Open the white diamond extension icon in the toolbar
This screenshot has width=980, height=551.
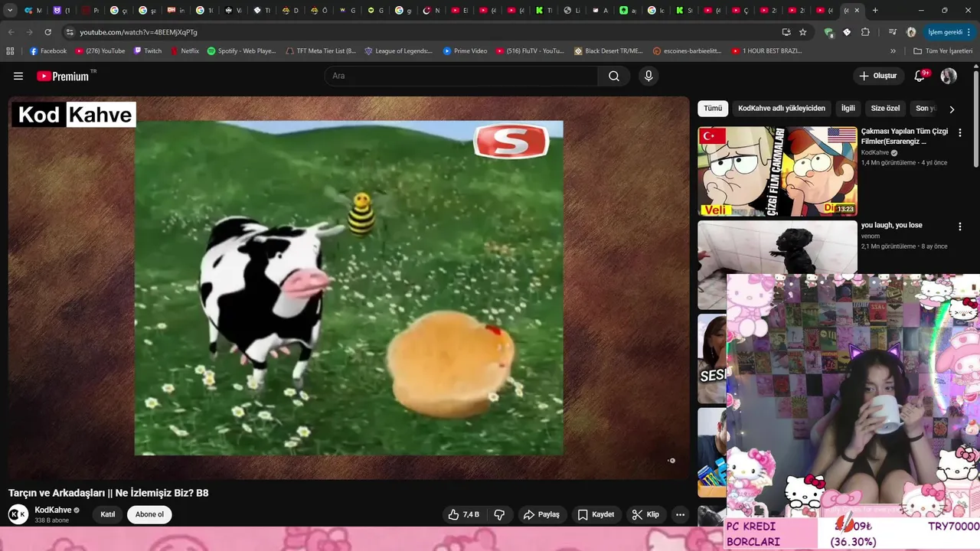click(x=847, y=32)
